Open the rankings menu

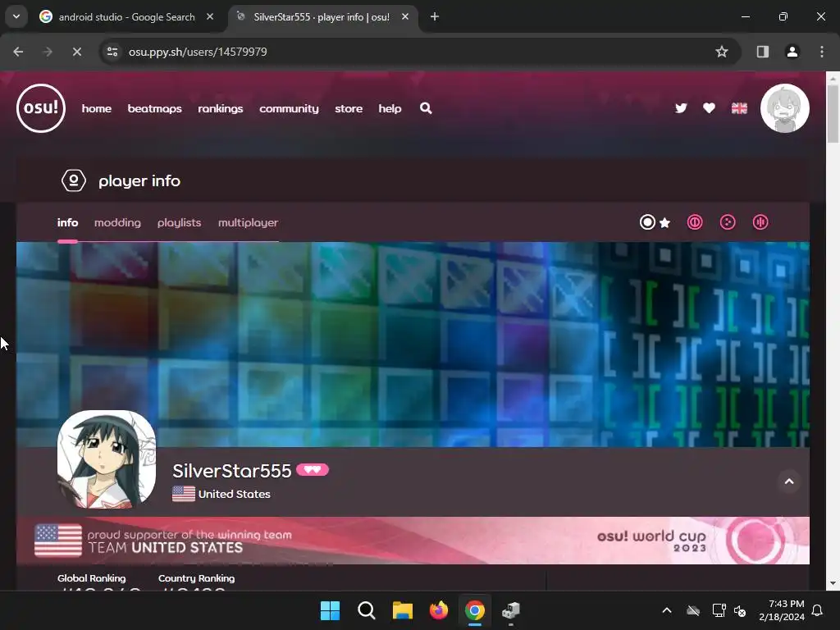(220, 108)
